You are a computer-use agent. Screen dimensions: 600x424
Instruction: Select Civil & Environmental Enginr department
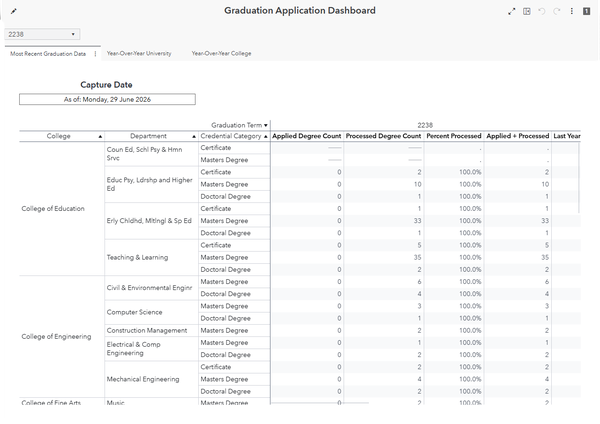click(x=149, y=288)
